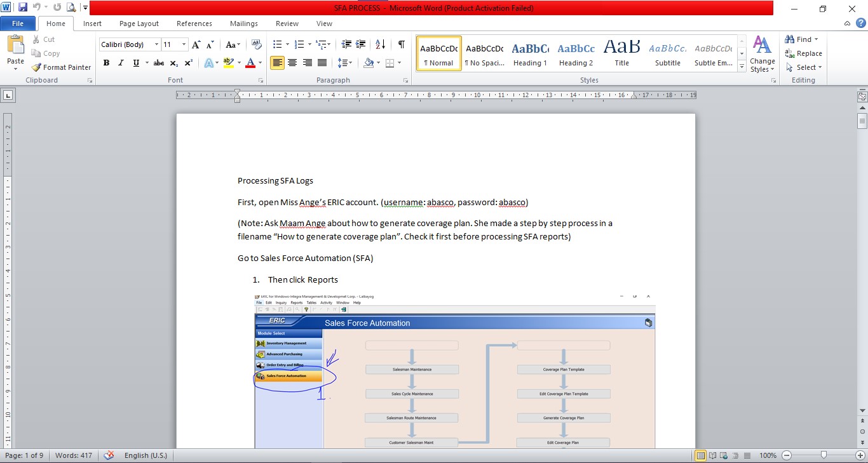
Task: Click Shrink Font icon
Action: [x=210, y=44]
